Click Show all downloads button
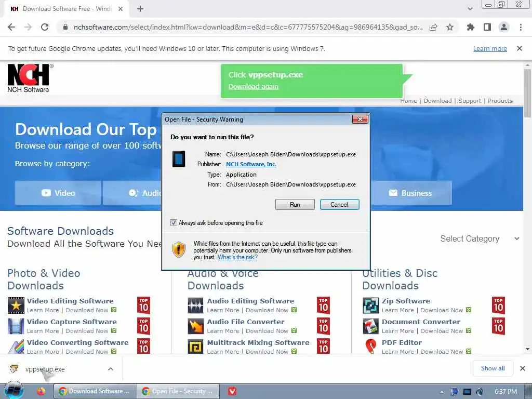 pos(493,368)
